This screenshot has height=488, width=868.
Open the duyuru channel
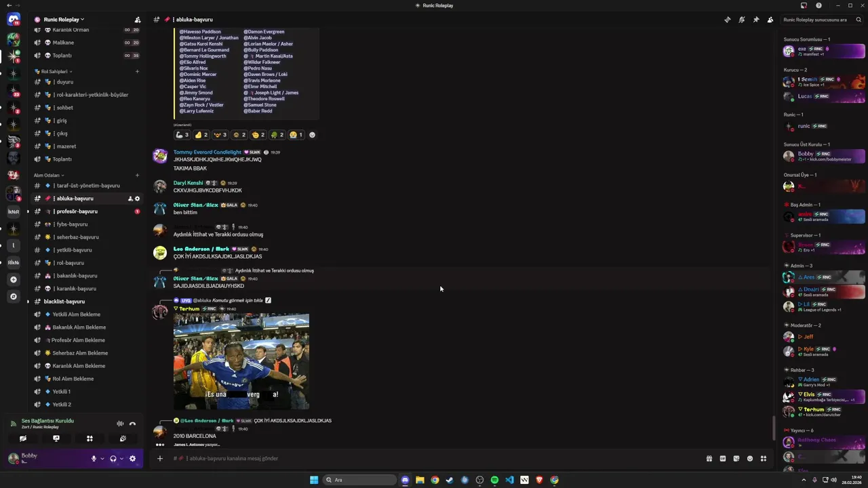pyautogui.click(x=86, y=82)
